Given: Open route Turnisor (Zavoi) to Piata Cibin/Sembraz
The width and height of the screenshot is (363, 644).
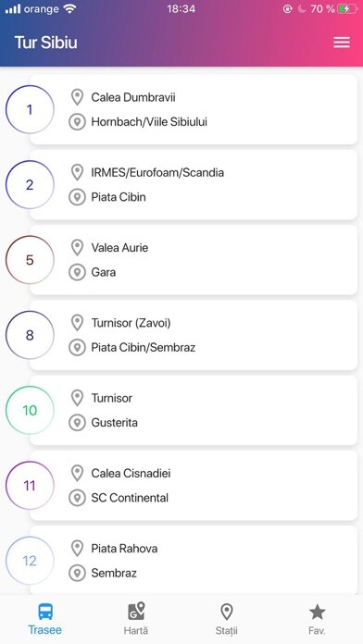Looking at the screenshot, I should coord(194,335).
